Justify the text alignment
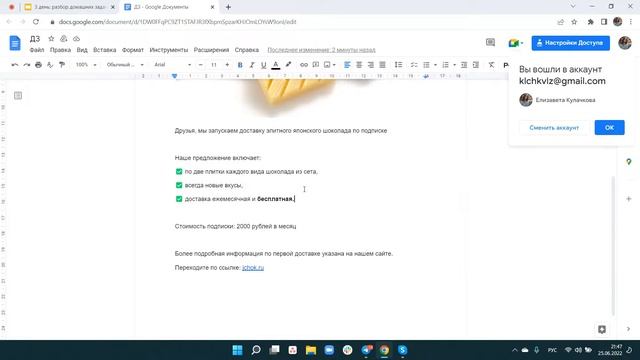Viewport: 640px width, 360px height. point(382,65)
